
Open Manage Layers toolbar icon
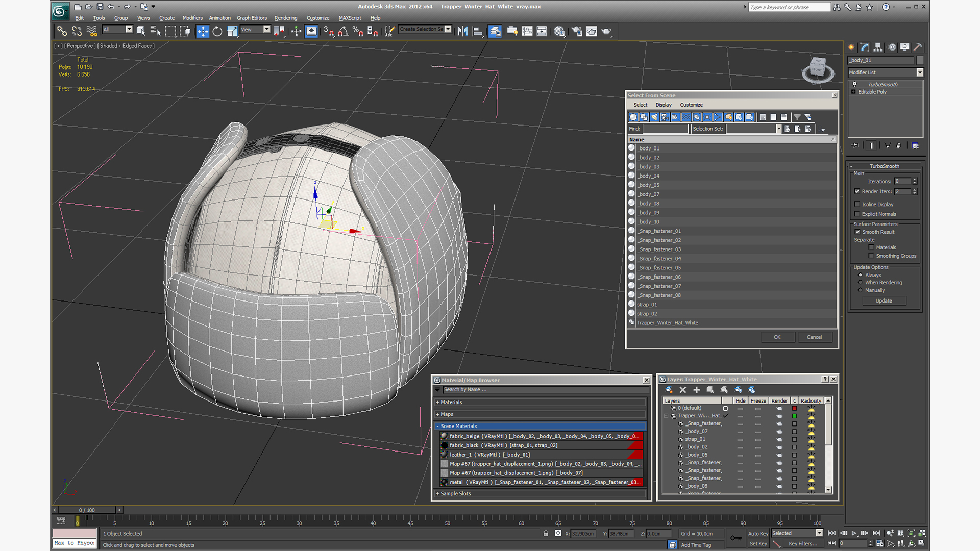pyautogui.click(x=495, y=31)
